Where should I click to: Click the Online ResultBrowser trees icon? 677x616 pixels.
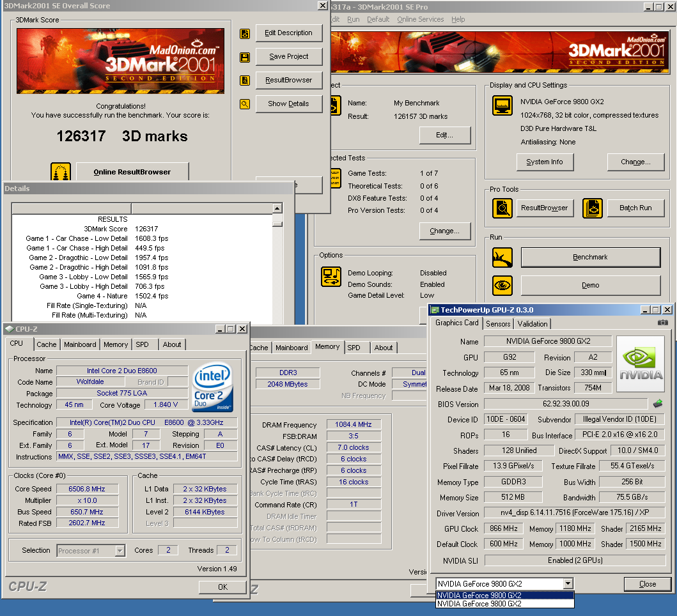[x=61, y=171]
